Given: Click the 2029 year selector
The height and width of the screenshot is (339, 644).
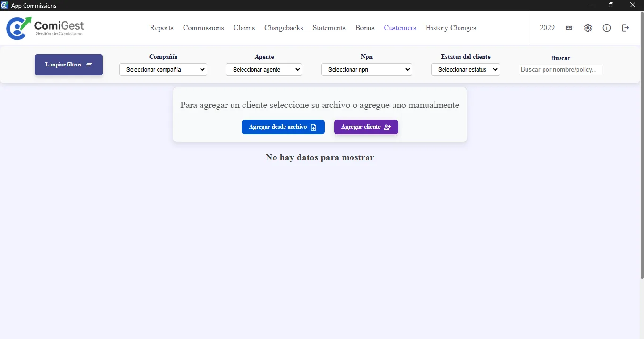Looking at the screenshot, I should coord(547,28).
